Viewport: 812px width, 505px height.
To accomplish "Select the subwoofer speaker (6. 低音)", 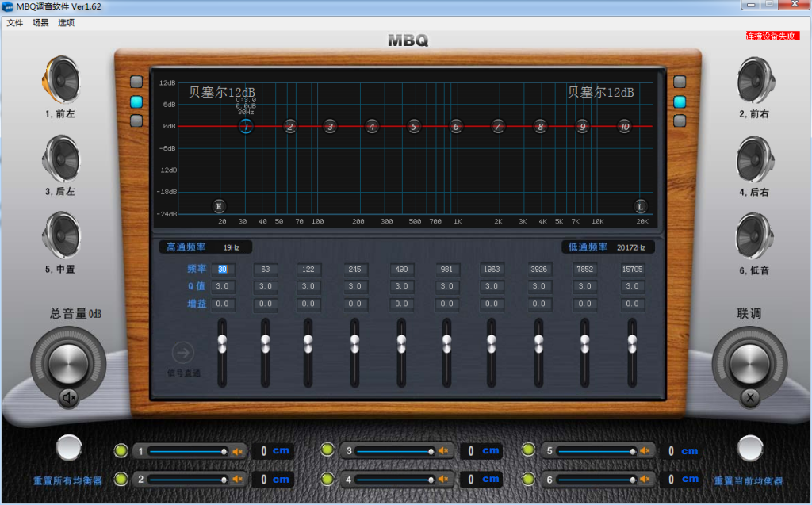I will (x=755, y=236).
